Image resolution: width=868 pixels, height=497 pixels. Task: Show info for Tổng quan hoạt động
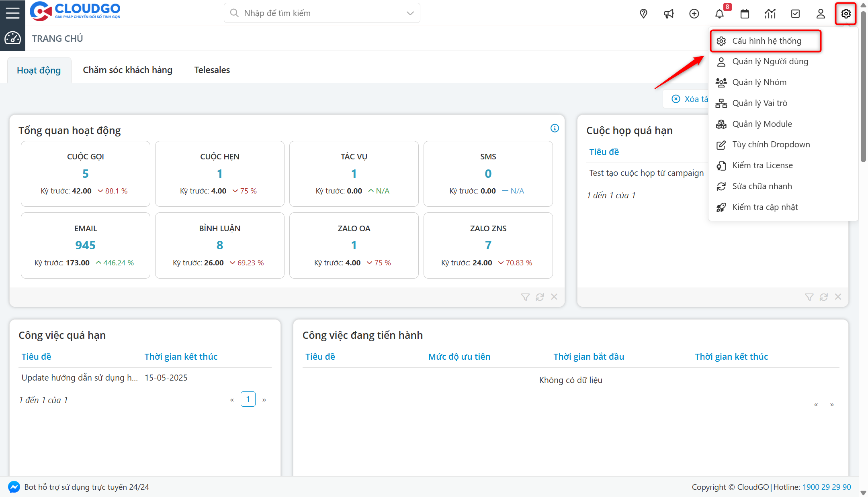point(555,128)
